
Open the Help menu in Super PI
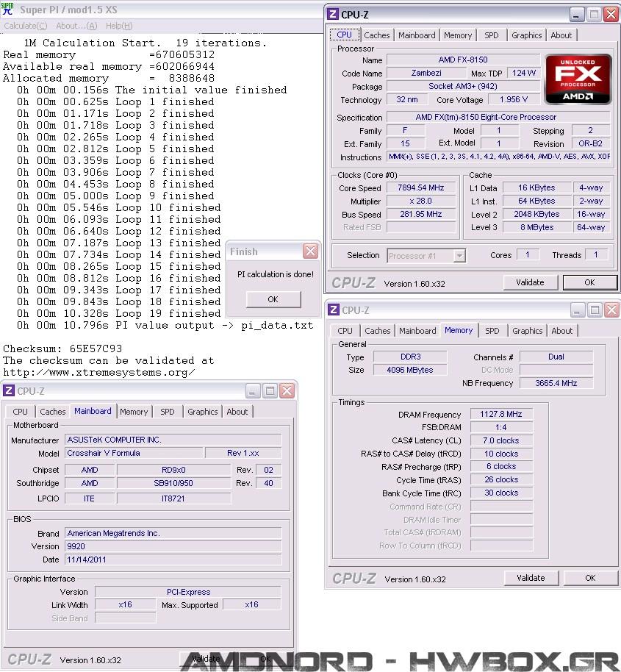pyautogui.click(x=119, y=26)
